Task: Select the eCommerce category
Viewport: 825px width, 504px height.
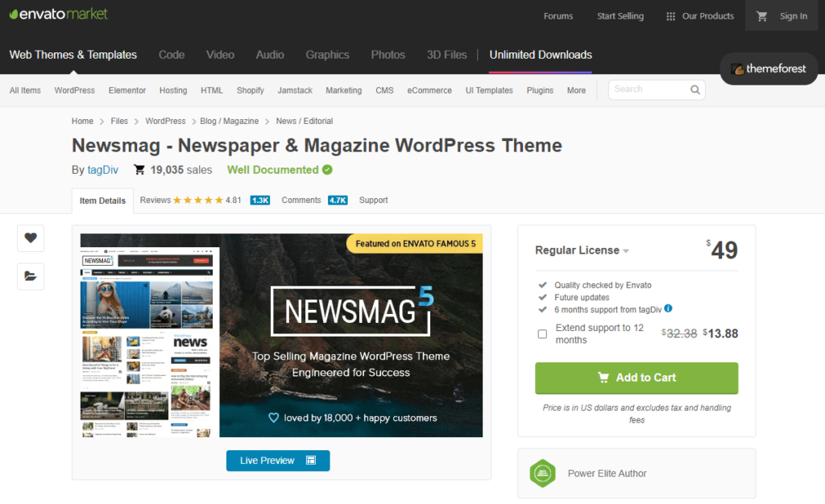Action: tap(429, 90)
